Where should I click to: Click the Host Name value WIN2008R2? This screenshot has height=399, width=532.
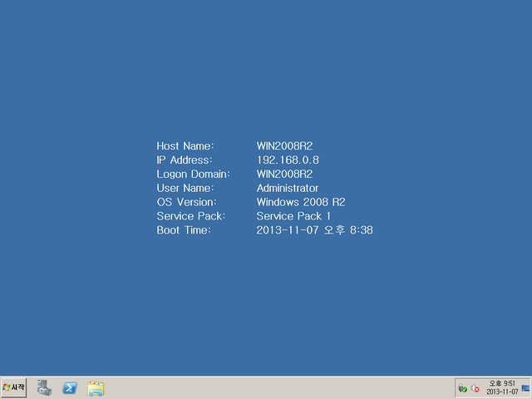(284, 146)
